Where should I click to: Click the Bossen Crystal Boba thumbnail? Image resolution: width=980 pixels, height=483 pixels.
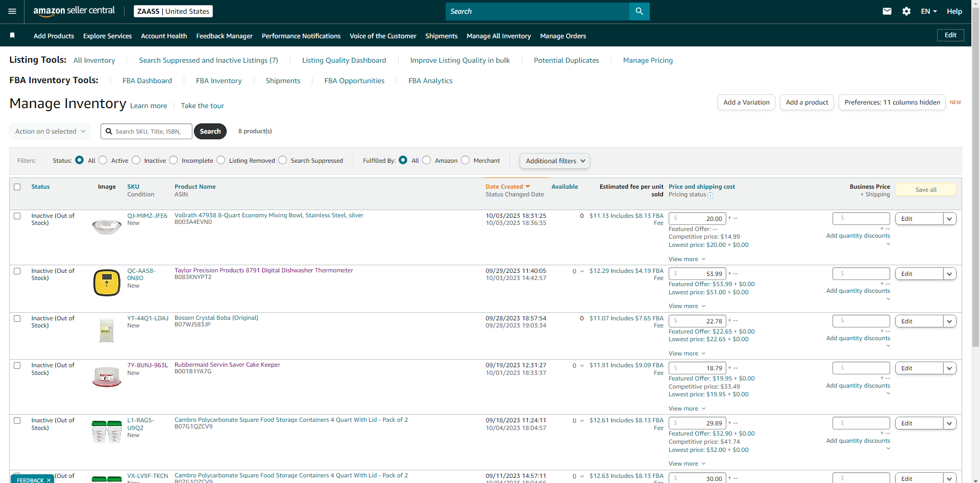click(x=107, y=330)
